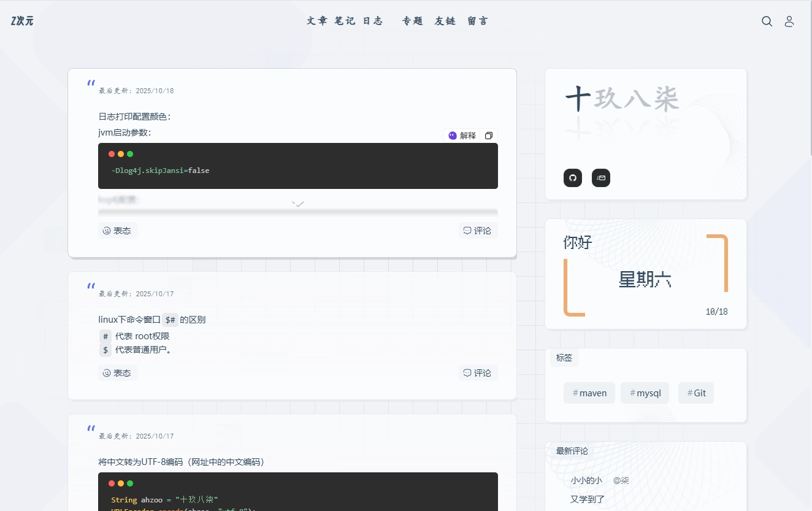The image size is (812, 511).
Task: Open the 专题 topics menu item
Action: [413, 21]
